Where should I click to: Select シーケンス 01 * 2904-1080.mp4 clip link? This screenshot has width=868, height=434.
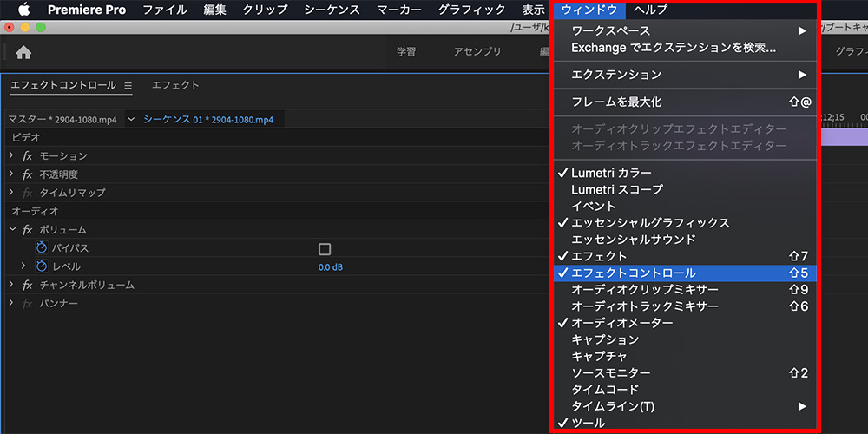(x=208, y=120)
